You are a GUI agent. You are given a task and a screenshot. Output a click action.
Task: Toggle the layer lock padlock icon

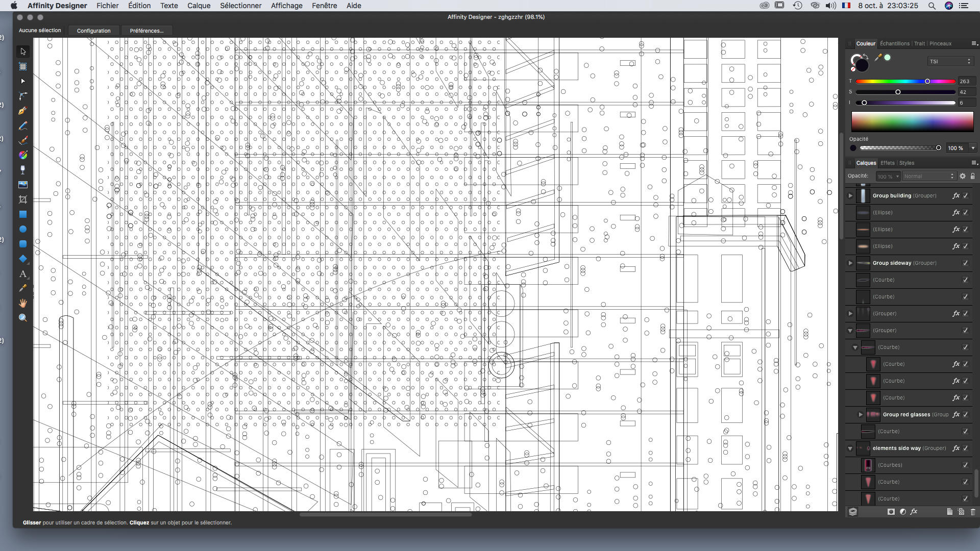[x=973, y=176]
